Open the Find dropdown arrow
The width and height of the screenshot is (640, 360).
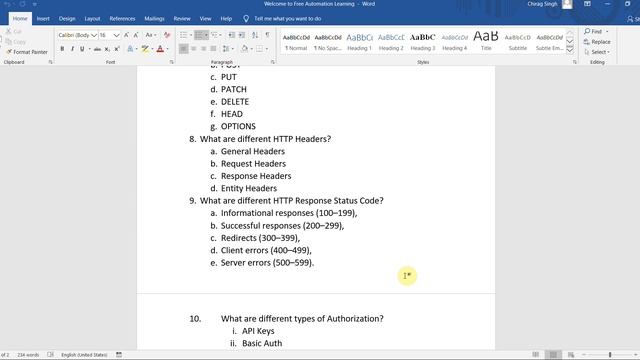pyautogui.click(x=607, y=31)
